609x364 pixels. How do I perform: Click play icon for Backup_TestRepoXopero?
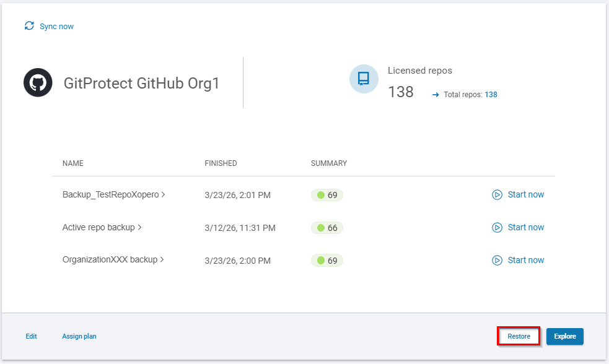497,194
